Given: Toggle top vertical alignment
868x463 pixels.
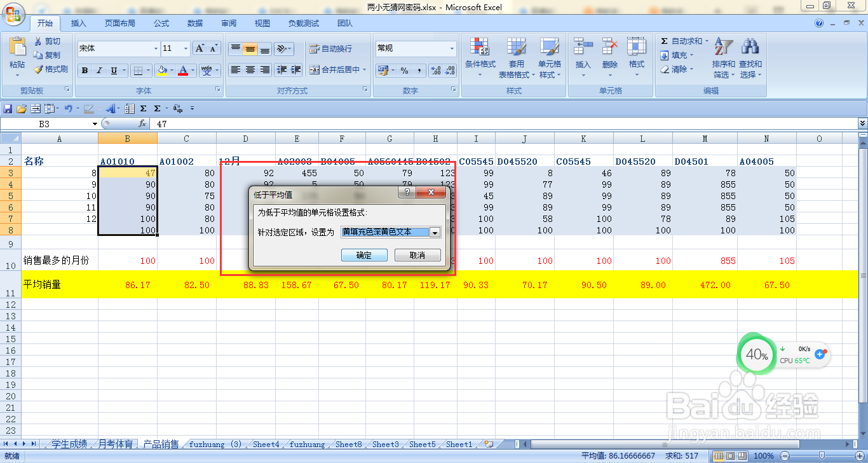Looking at the screenshot, I should click(235, 48).
